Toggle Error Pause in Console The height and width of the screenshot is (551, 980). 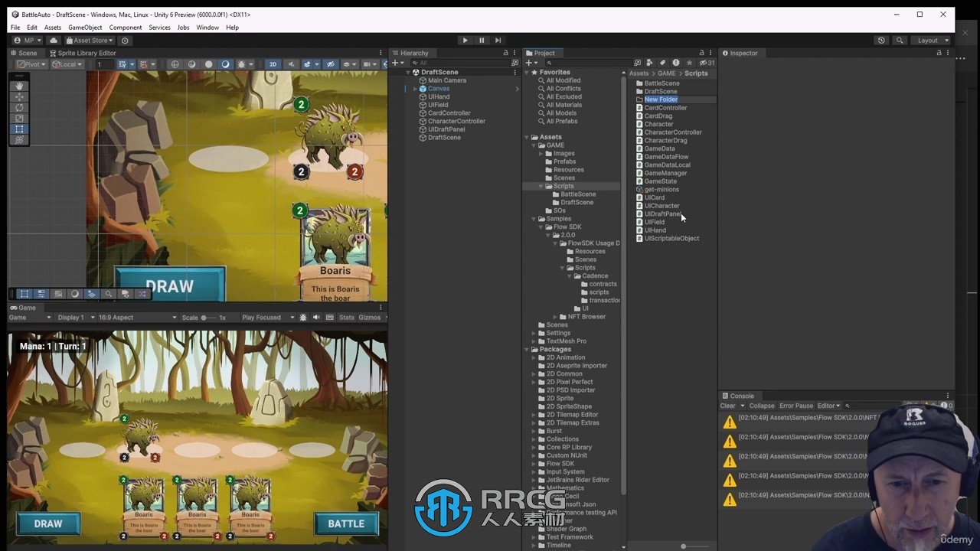pos(796,406)
